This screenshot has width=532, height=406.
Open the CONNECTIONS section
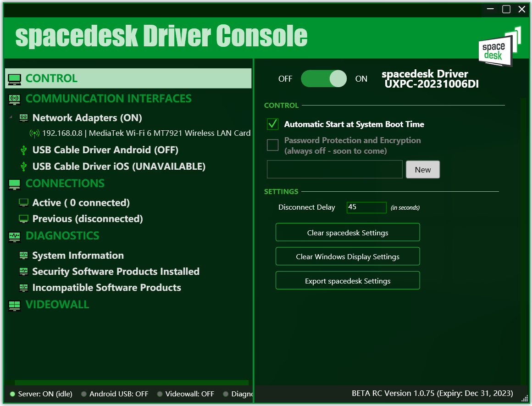pyautogui.click(x=65, y=184)
